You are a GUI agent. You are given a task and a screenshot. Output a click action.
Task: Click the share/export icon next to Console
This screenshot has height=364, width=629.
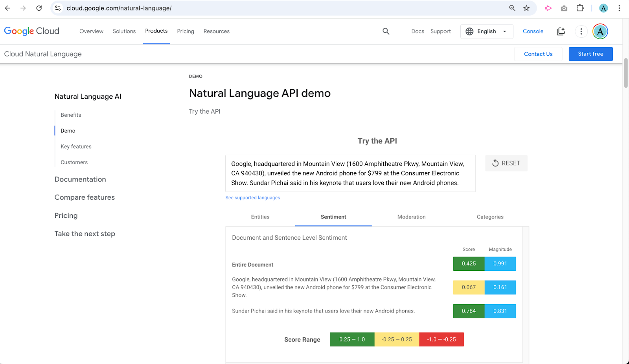click(561, 31)
